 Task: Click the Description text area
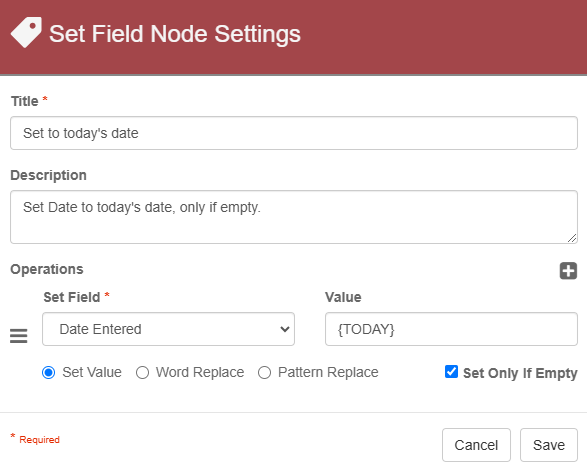pos(294,217)
